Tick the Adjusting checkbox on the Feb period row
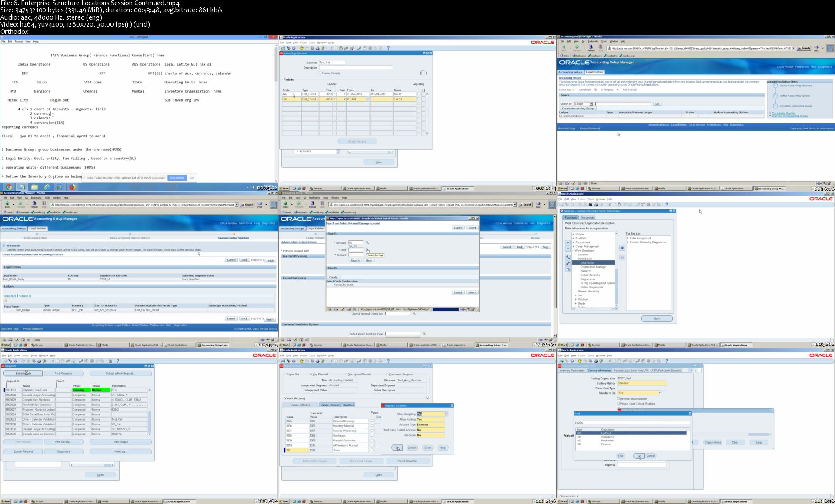The height and width of the screenshot is (504, 835). pos(419,99)
